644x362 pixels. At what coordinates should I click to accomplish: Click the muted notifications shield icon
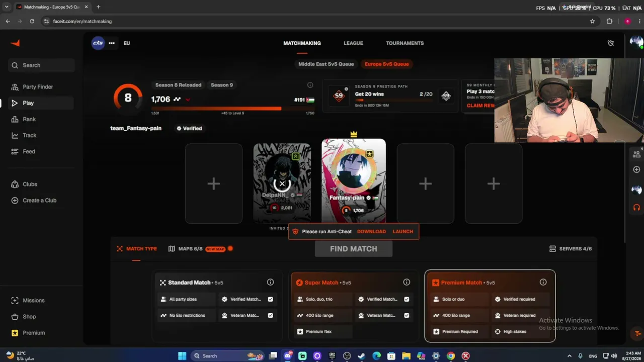[x=611, y=43]
